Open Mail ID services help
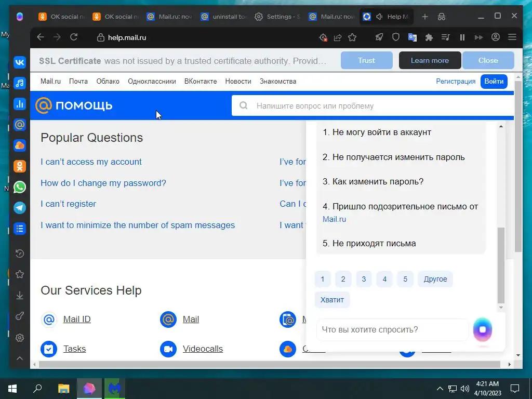Image resolution: width=532 pixels, height=399 pixels. click(77, 320)
